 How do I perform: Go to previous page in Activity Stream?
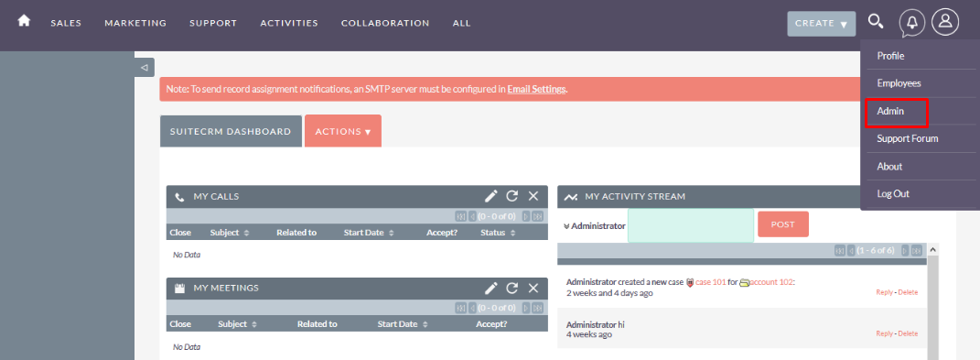(852, 250)
